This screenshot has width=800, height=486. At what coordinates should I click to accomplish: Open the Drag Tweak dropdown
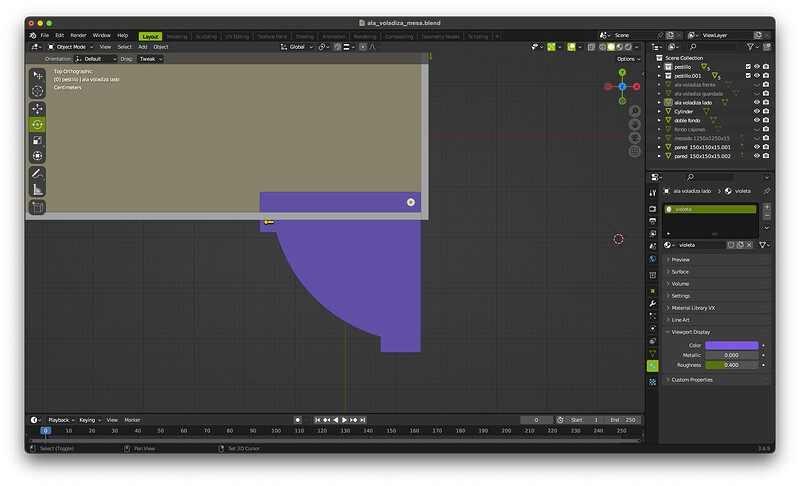[x=151, y=59]
